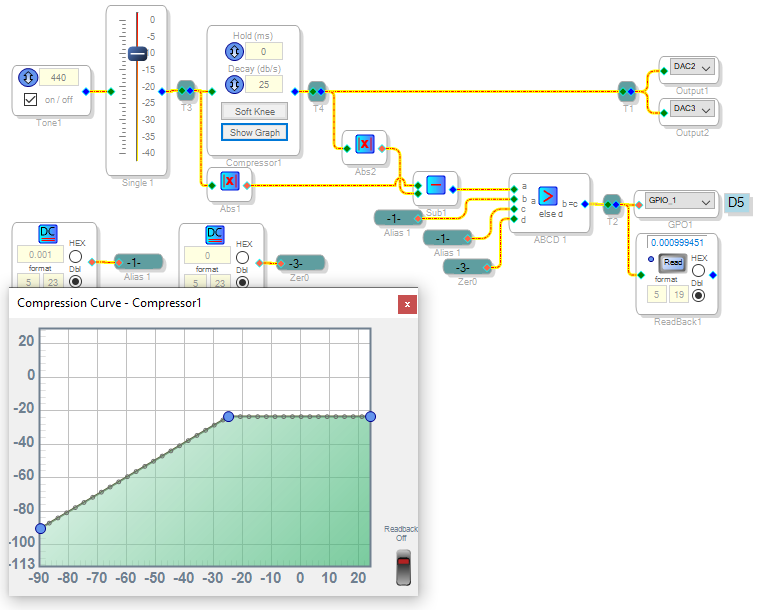The width and height of the screenshot is (766, 610).
Task: Click the Compression Curve - Compressor1 title
Action: (x=109, y=303)
